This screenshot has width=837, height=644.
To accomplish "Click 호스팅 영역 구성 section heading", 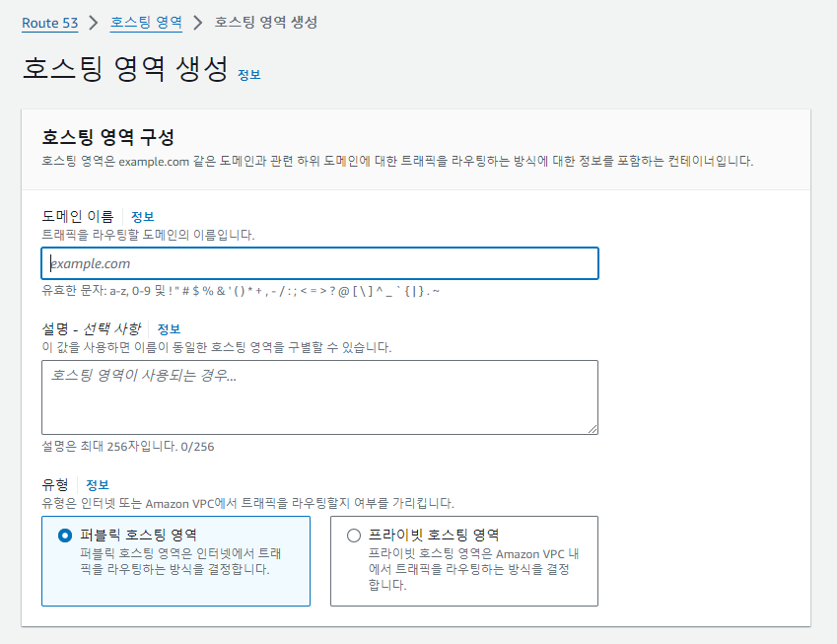I will 107,137.
